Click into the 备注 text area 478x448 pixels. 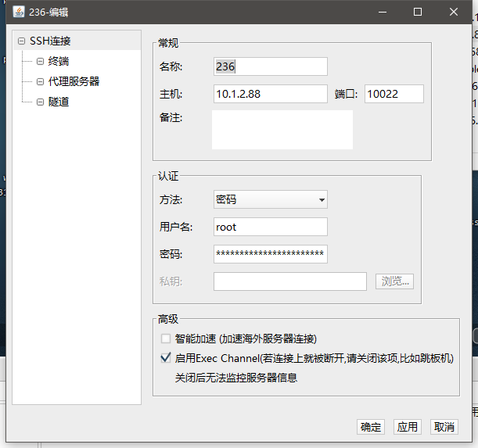tap(282, 130)
